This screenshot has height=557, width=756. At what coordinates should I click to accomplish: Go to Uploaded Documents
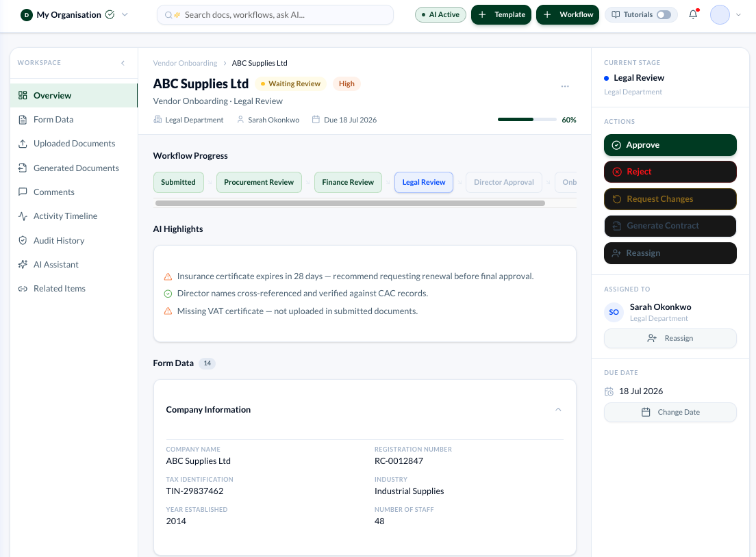(x=74, y=144)
